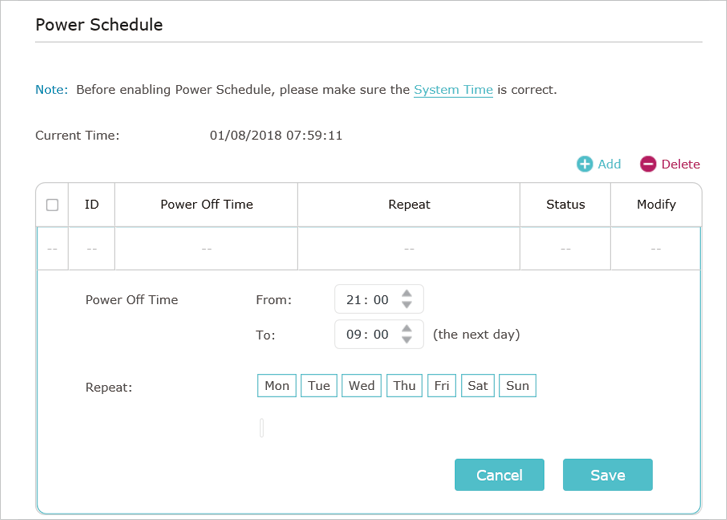Viewport: 727px width, 520px height.
Task: Toggle Mon in the Repeat days
Action: (277, 386)
